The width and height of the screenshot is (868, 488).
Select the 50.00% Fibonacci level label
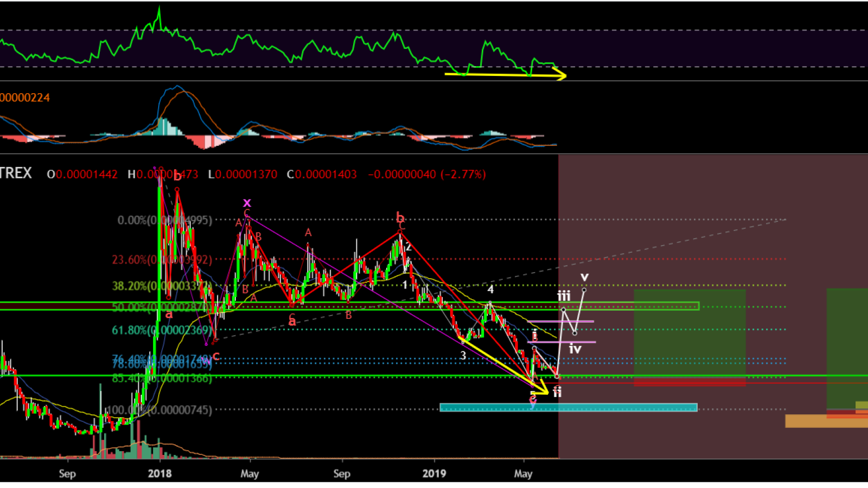point(162,307)
